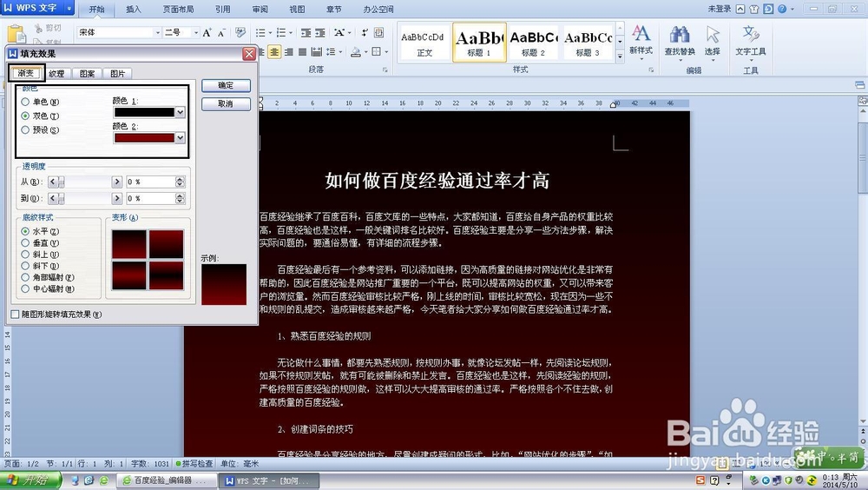Click the ribbon collapse arrow icon
This screenshot has height=490, width=868.
[x=740, y=9]
